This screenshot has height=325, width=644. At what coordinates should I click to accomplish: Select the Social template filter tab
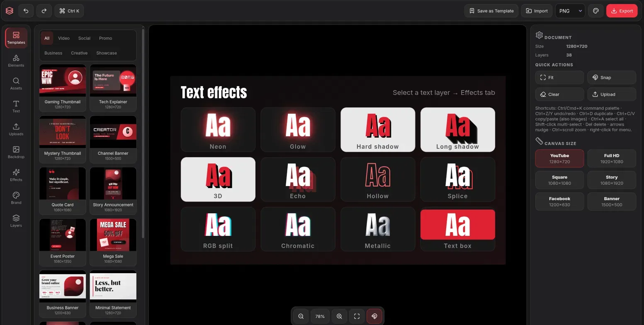point(84,38)
